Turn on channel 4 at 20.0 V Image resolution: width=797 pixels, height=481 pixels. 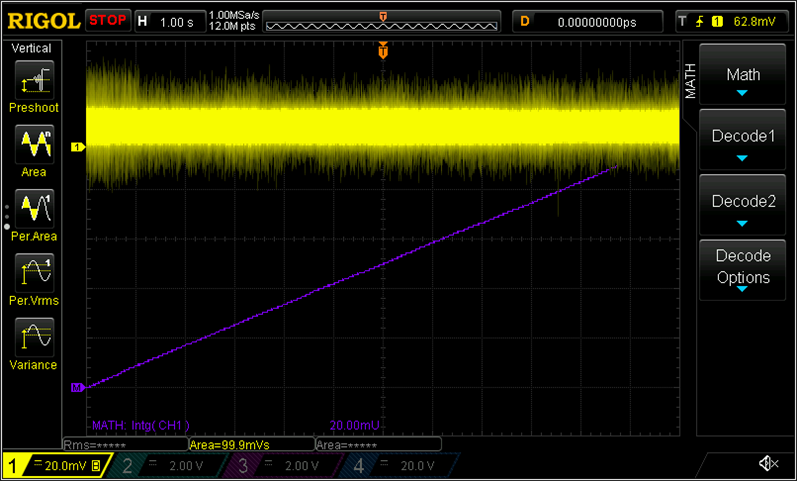(398, 465)
